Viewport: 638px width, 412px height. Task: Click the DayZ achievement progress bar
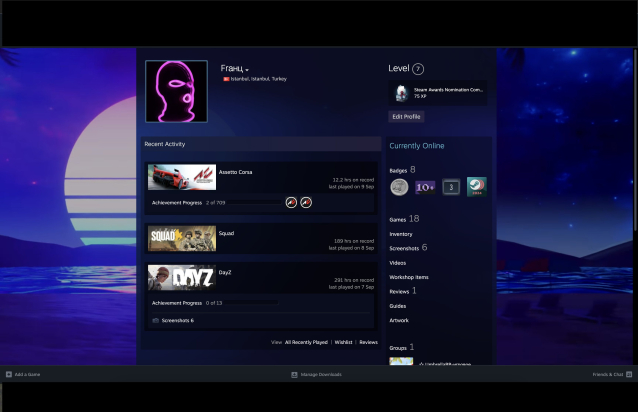[252, 302]
